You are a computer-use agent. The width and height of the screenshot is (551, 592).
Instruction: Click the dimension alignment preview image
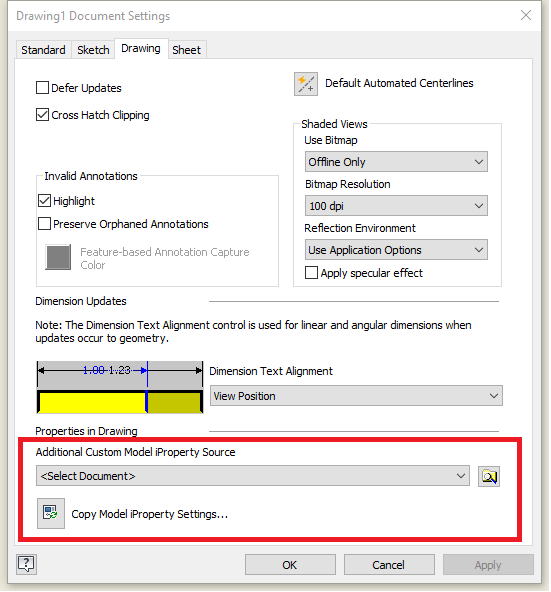[x=120, y=387]
